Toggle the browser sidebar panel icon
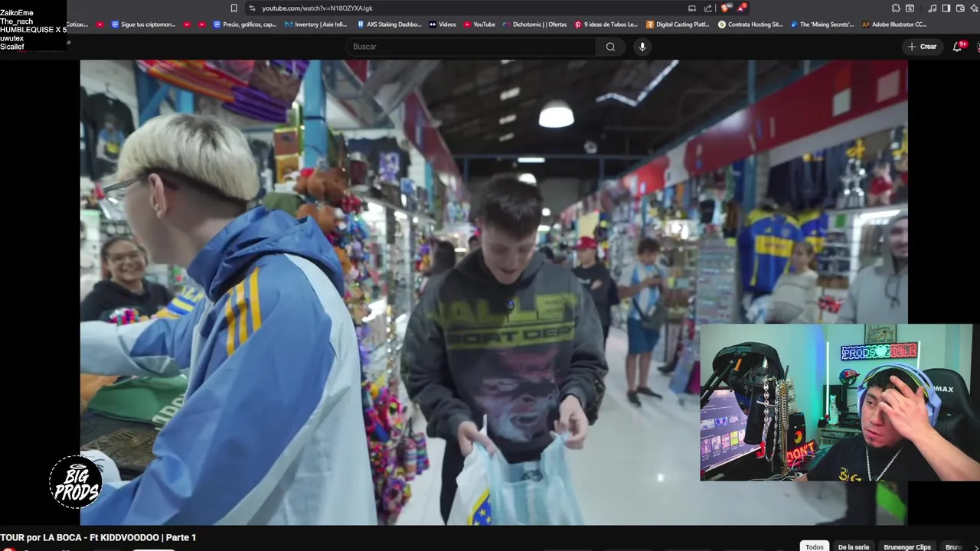 coord(946,8)
